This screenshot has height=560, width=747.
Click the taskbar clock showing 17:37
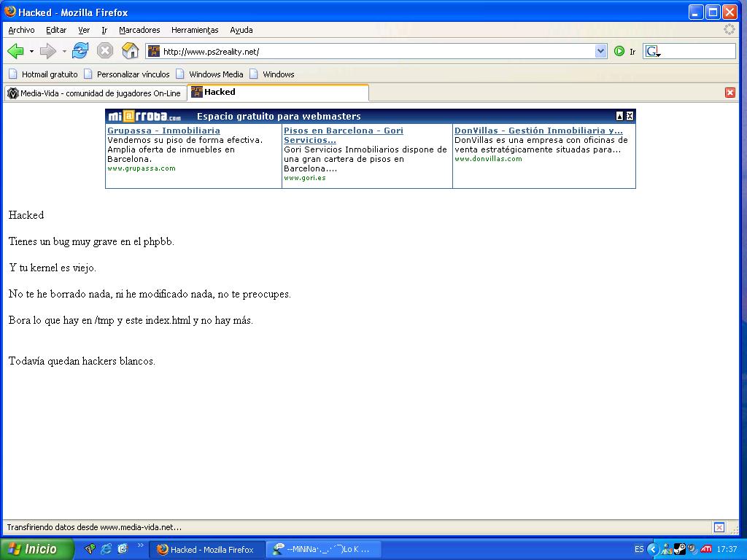tap(727, 549)
